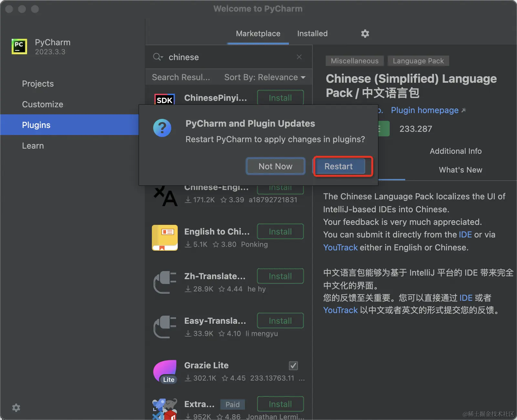Screen dimensions: 517x420
Task: Select Plugins in the sidebar
Action: 69,125
